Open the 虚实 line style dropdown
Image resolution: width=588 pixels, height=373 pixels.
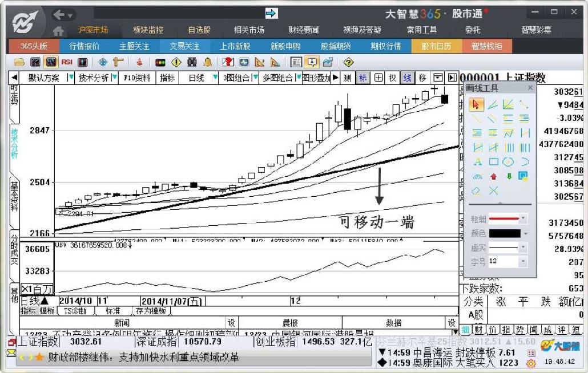tap(523, 248)
